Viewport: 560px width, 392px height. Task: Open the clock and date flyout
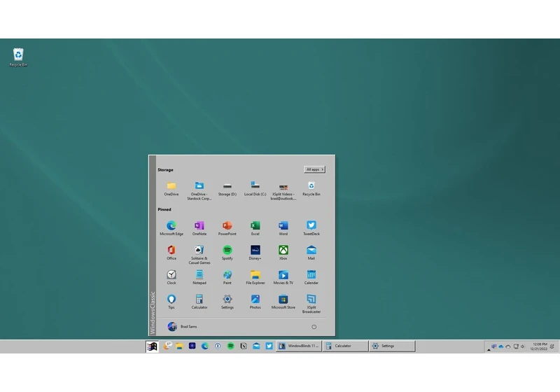(539, 346)
